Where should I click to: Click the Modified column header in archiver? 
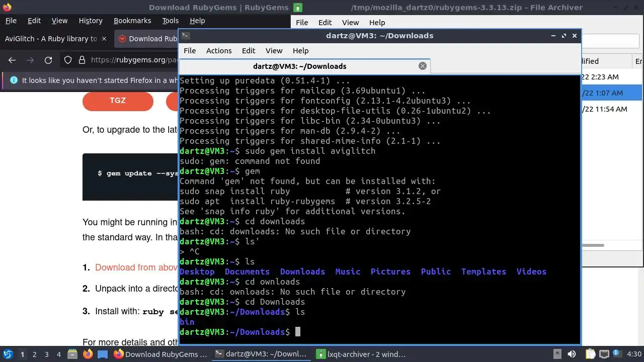coord(606,61)
